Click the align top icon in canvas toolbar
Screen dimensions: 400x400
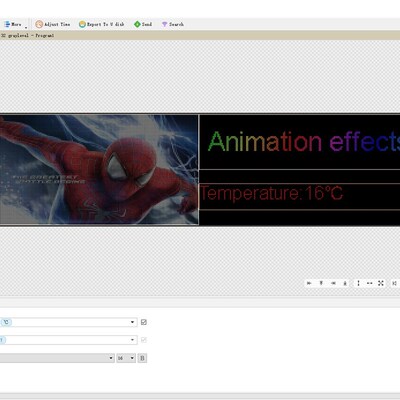pos(321,283)
